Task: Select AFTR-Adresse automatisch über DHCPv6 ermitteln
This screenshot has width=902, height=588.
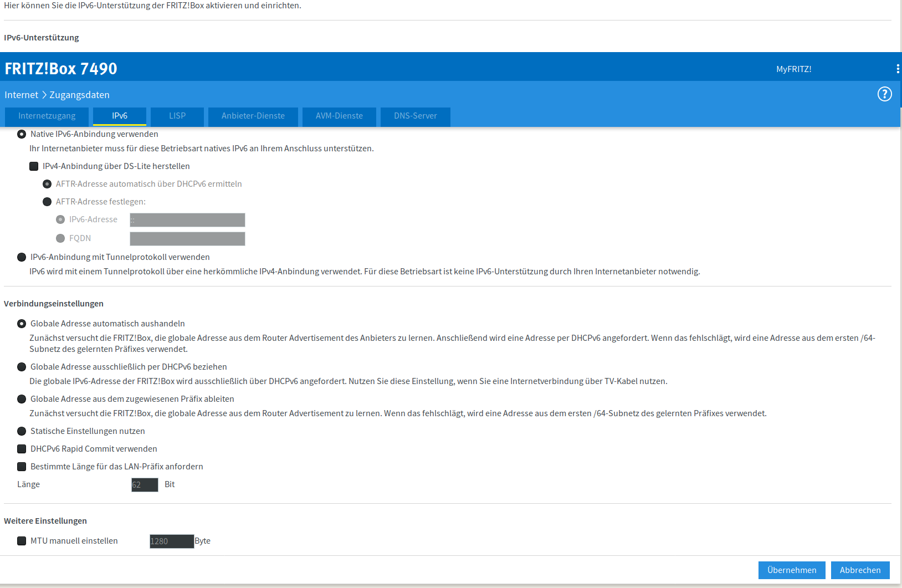Action: pos(47,184)
